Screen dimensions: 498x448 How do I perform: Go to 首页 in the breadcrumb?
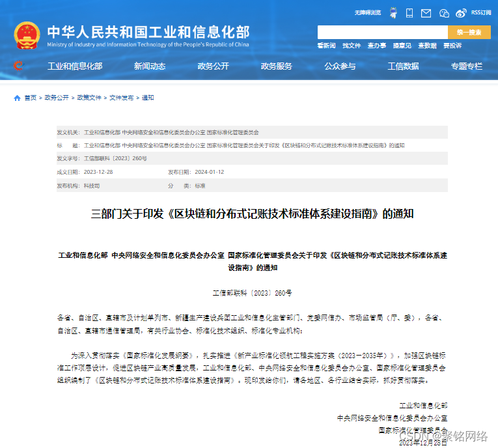31,98
